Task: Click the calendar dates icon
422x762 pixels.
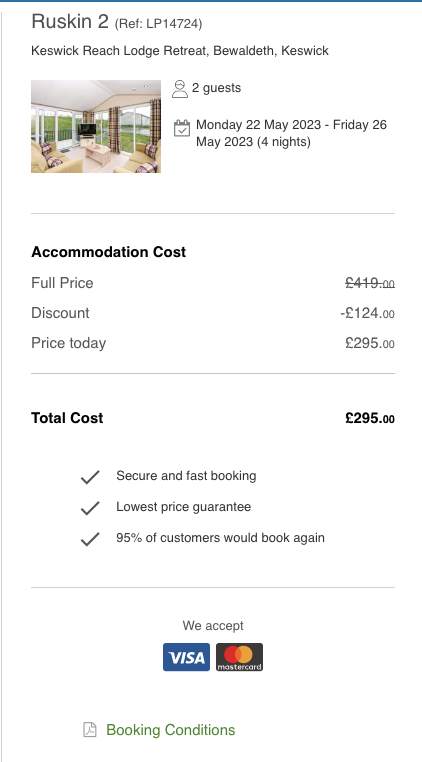Action: pyautogui.click(x=182, y=128)
